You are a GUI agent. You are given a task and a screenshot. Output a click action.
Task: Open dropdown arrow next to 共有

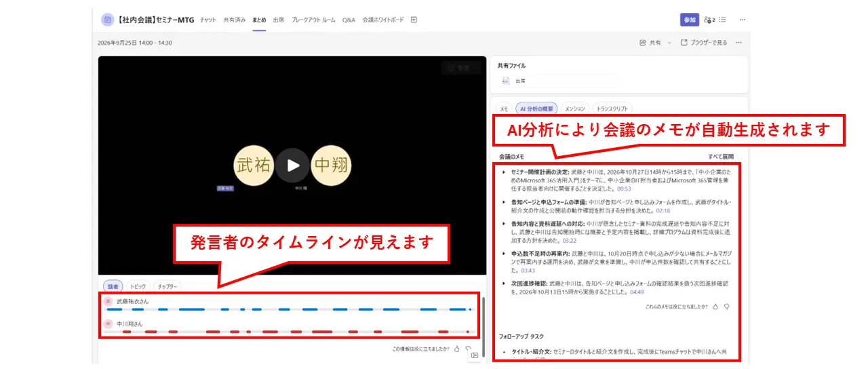pyautogui.click(x=669, y=42)
